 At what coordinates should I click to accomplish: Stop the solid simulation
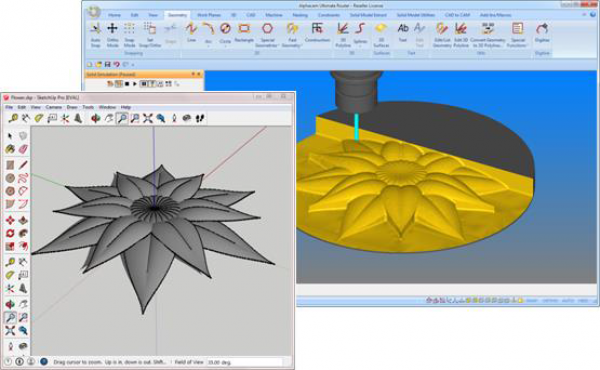127,84
